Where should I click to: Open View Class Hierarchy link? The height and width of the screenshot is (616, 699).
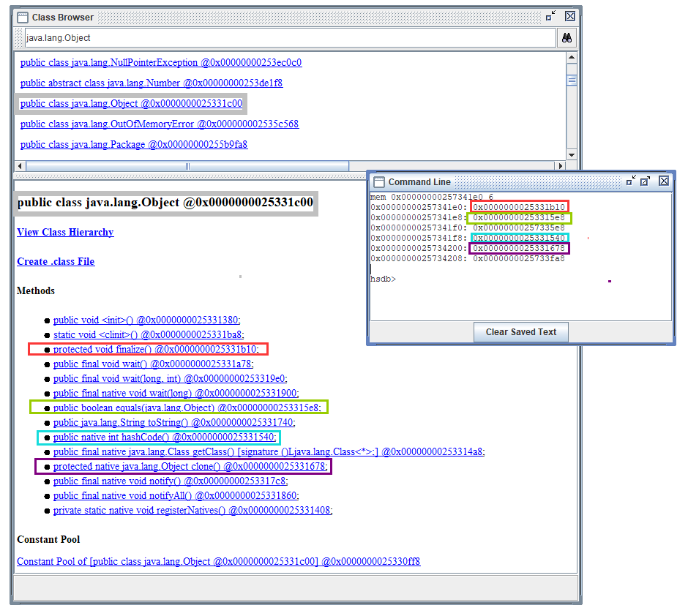click(x=66, y=232)
